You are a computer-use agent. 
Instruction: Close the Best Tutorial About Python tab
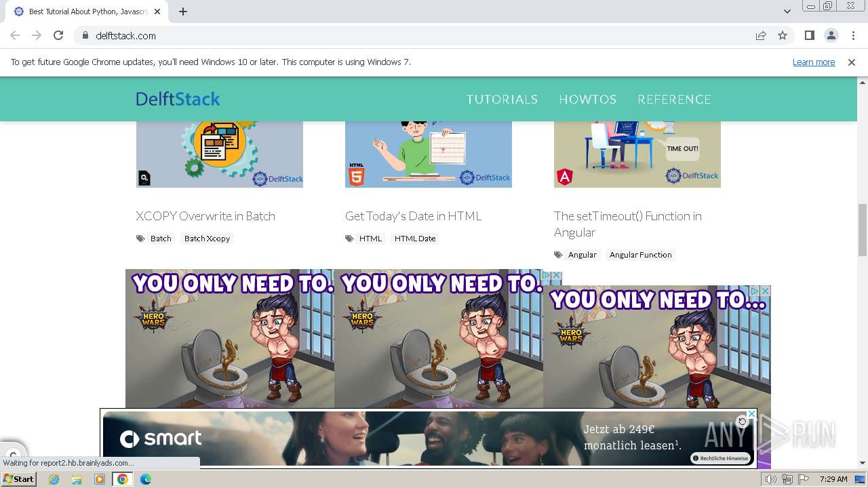pos(157,12)
